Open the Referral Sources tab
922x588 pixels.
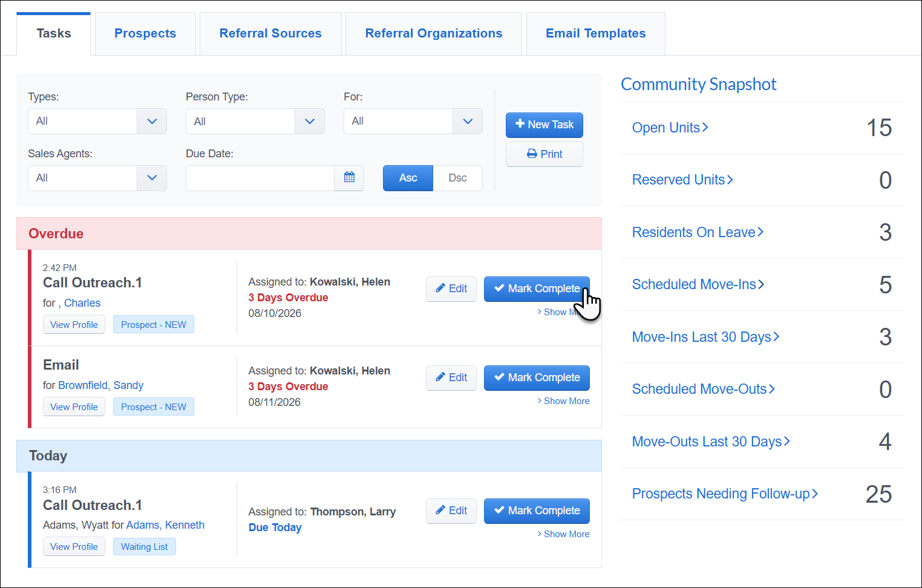(x=270, y=34)
